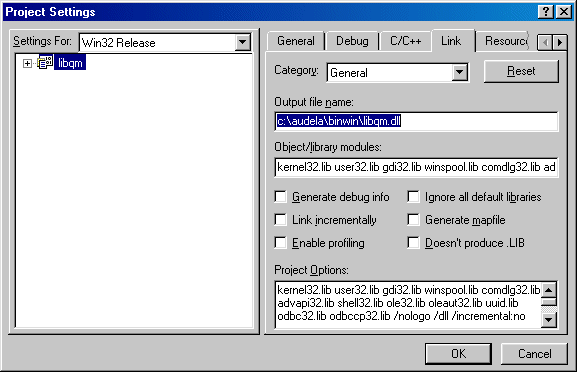This screenshot has width=577, height=372.
Task: Enable Generate debug info checkbox
Action: [280, 197]
